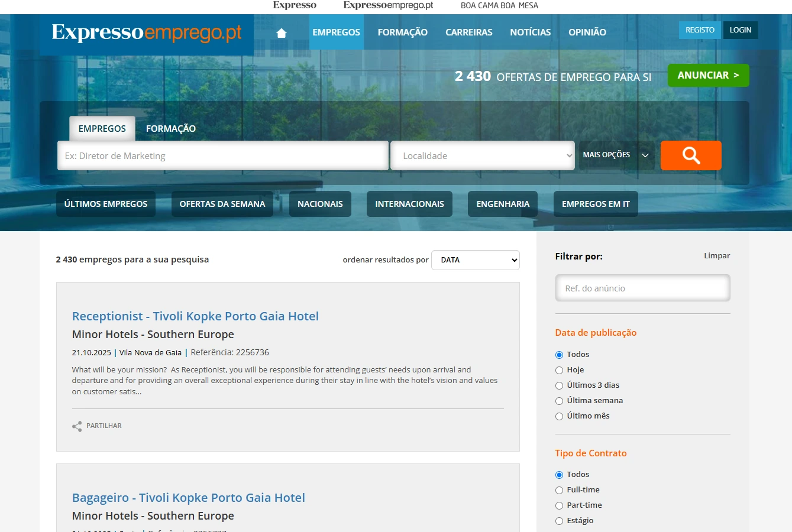Click the share icon on Receptionist listing
792x532 pixels.
click(x=77, y=426)
